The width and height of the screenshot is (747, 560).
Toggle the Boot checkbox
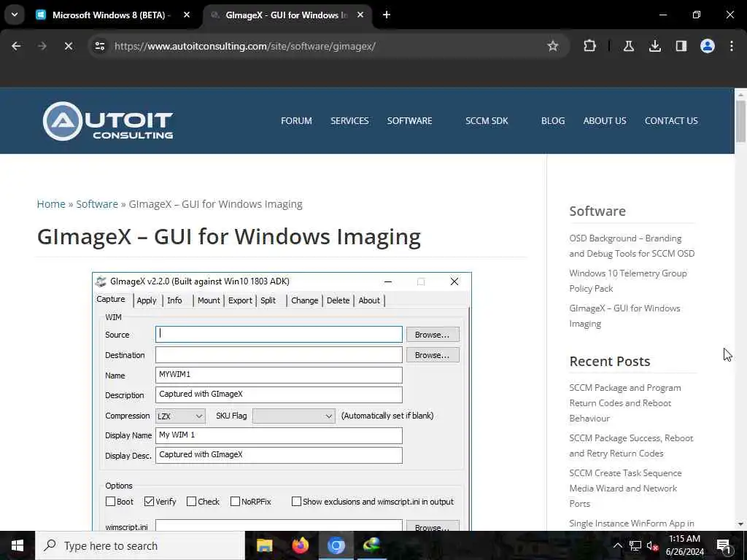pyautogui.click(x=111, y=502)
